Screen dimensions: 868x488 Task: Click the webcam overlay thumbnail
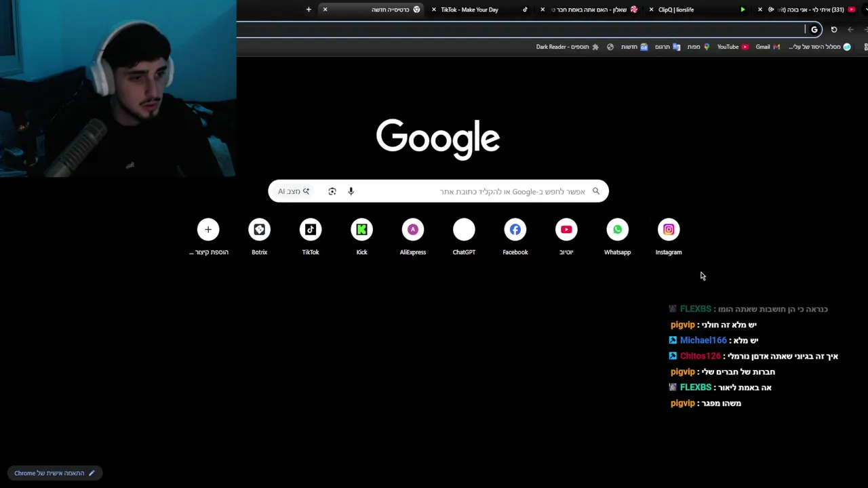[118, 88]
